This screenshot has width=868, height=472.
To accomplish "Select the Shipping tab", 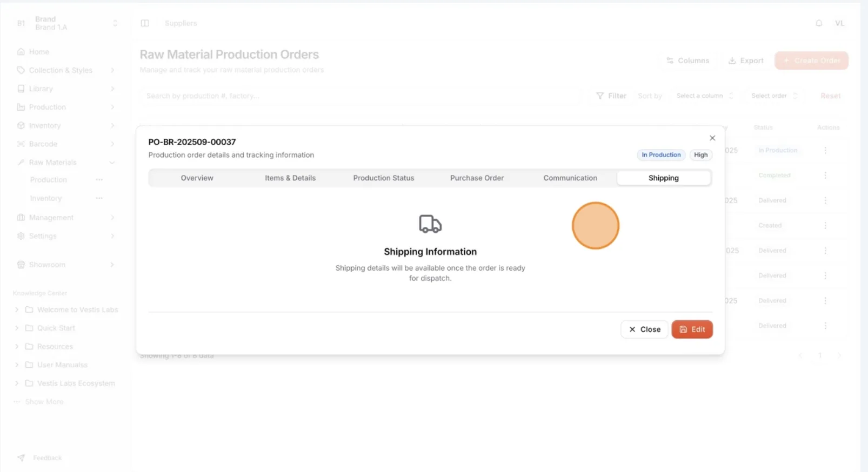I will [664, 178].
